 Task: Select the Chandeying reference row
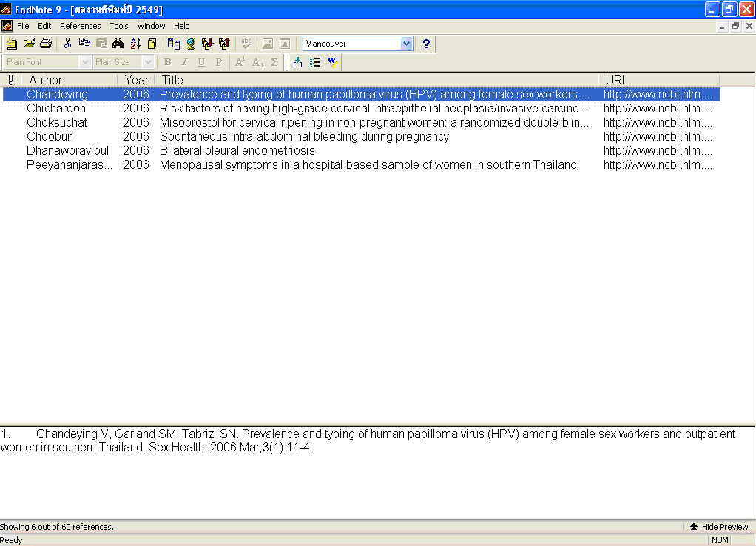[x=362, y=95]
